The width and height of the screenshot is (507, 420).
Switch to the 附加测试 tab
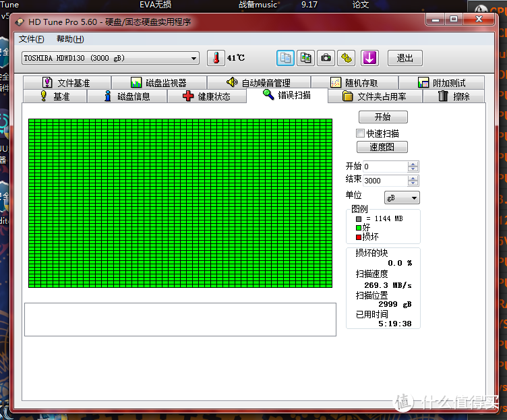(442, 83)
